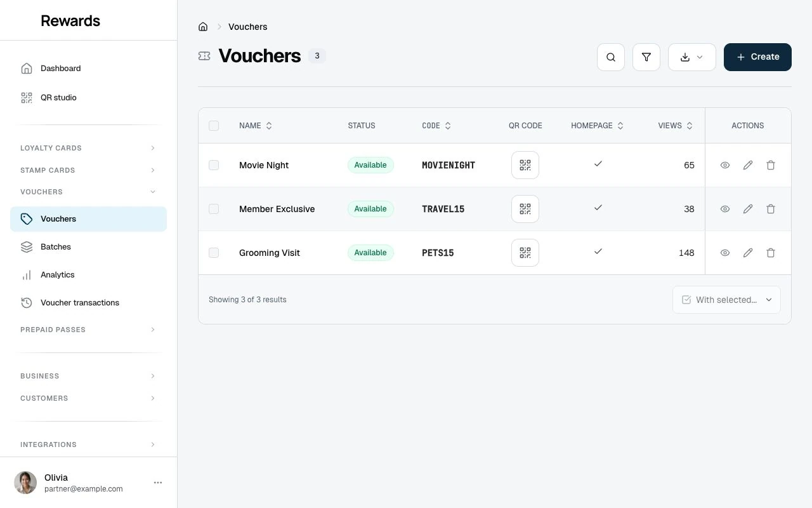Open Batches in the sidebar

[88, 247]
